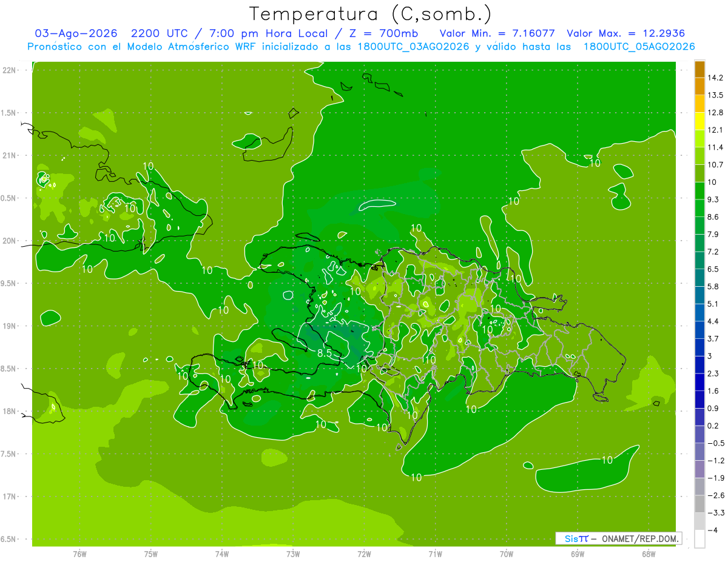728x562 pixels.
Task: Click the "74W" longitude axis label
Action: coord(222,554)
